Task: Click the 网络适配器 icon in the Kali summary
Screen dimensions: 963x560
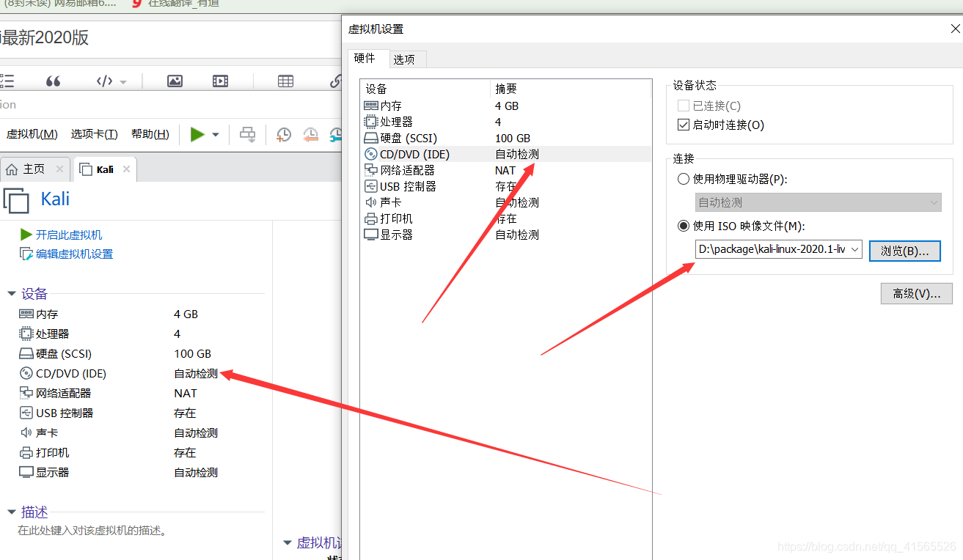Action: (26, 393)
